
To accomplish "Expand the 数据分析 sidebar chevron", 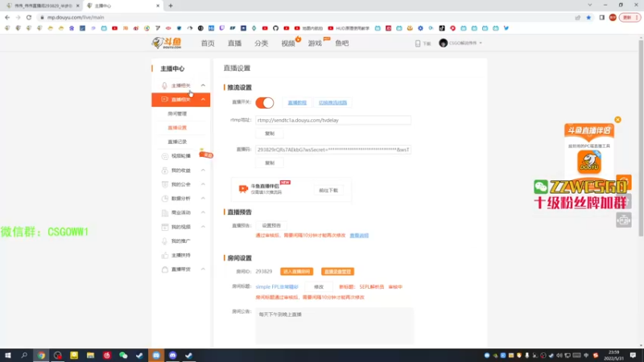I will coord(203,198).
